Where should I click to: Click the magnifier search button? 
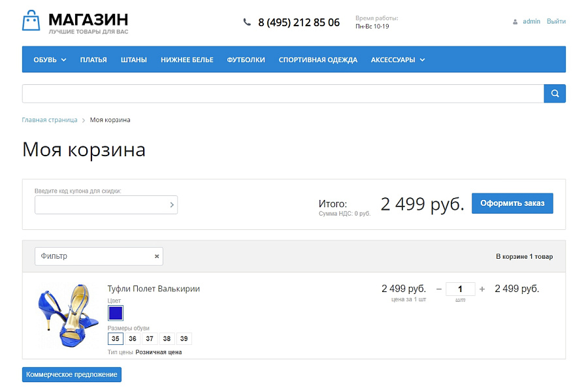tap(555, 93)
